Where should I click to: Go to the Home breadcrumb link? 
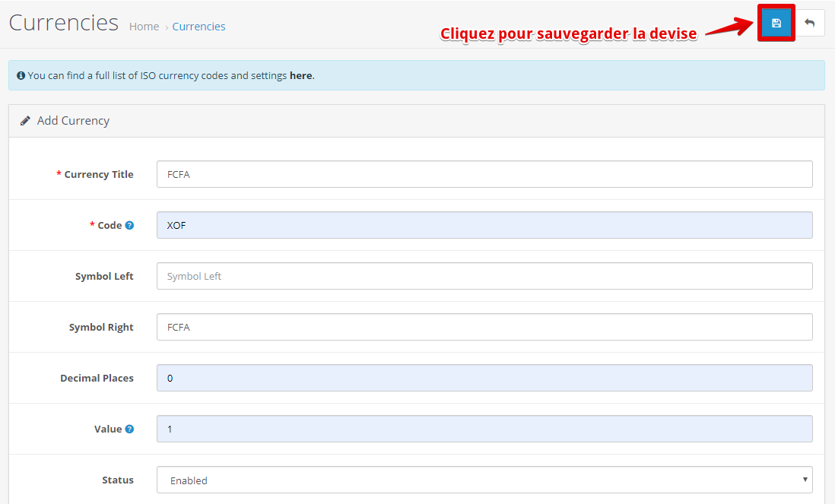[144, 27]
